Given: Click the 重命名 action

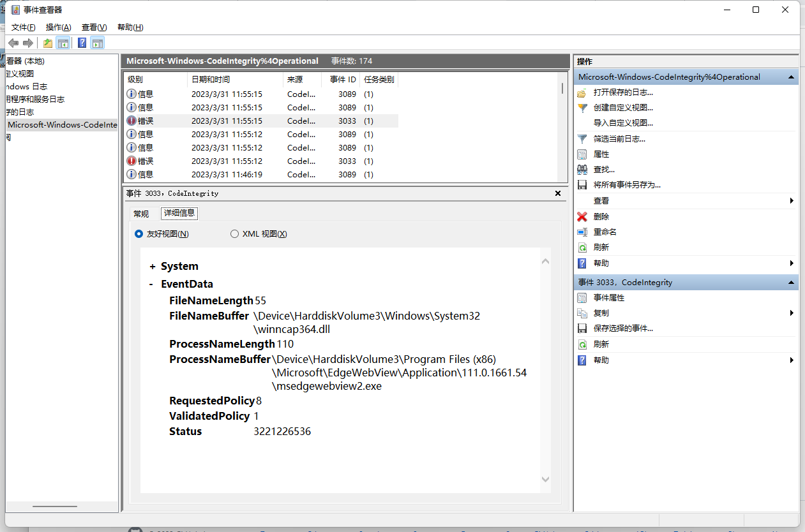Looking at the screenshot, I should pyautogui.click(x=605, y=232).
